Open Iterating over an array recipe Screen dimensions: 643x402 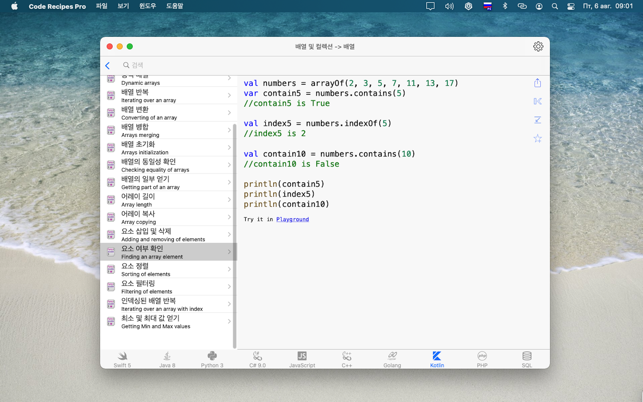[168, 96]
